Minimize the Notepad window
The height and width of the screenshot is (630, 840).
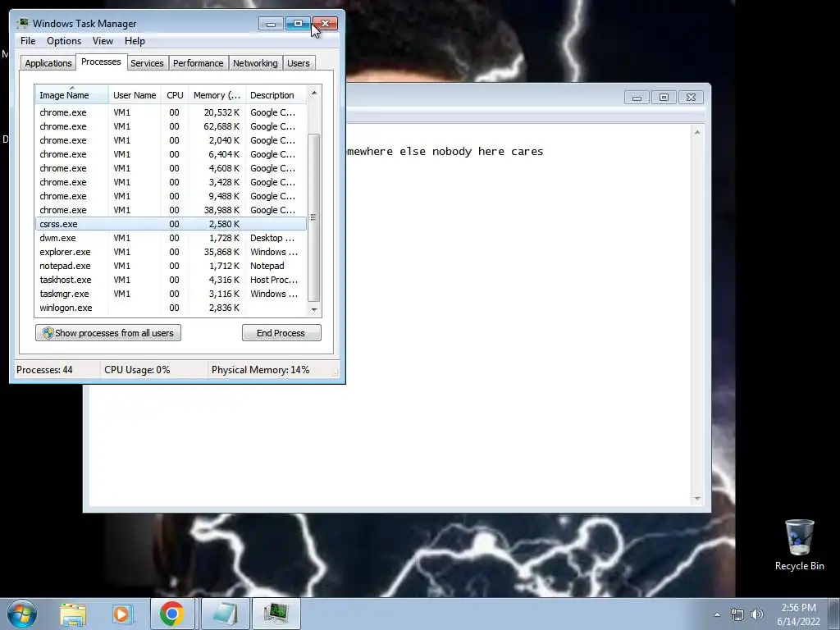click(637, 97)
